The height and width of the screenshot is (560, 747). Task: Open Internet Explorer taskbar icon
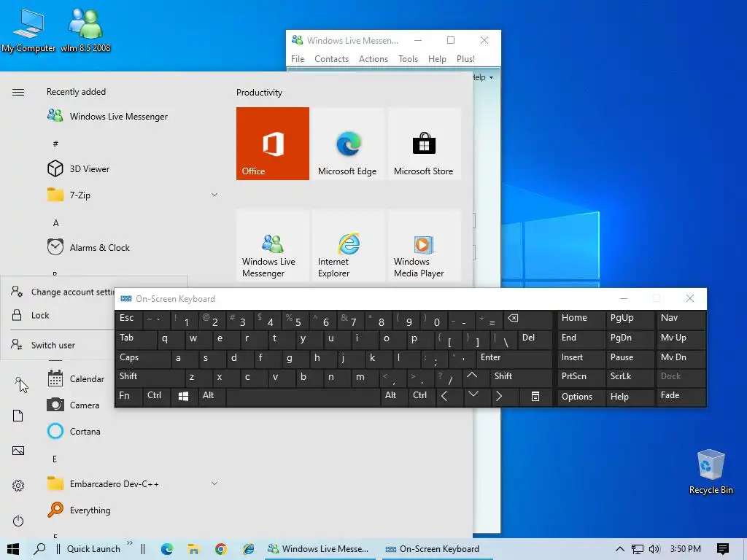pos(248,549)
